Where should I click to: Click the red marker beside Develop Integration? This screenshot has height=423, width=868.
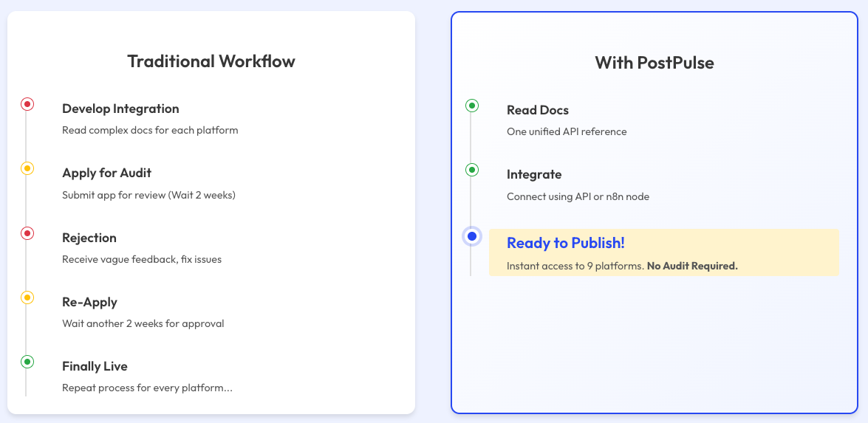[27, 103]
